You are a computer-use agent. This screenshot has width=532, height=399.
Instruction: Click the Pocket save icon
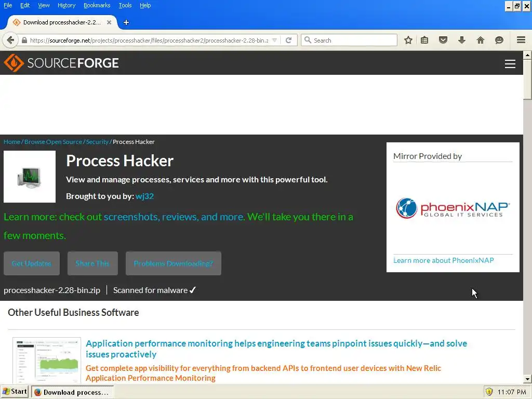[x=443, y=41]
